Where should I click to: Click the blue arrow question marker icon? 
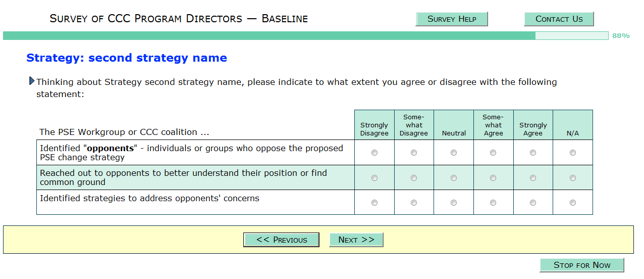[32, 81]
